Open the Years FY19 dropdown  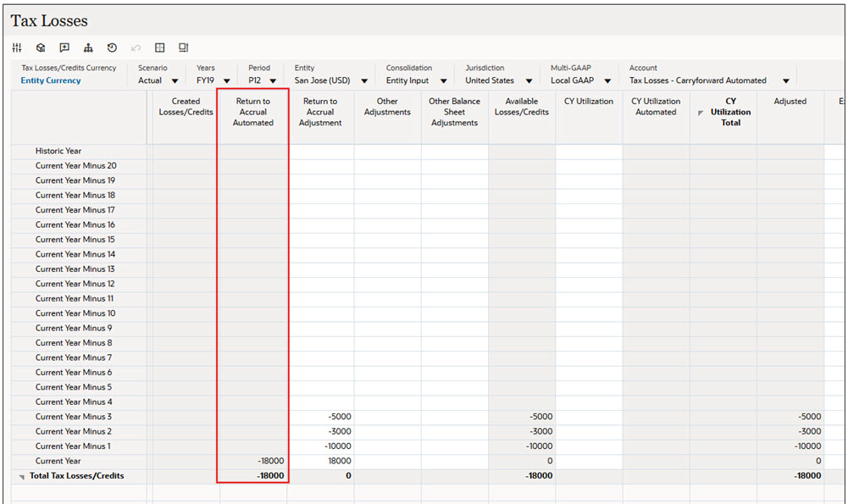point(226,81)
